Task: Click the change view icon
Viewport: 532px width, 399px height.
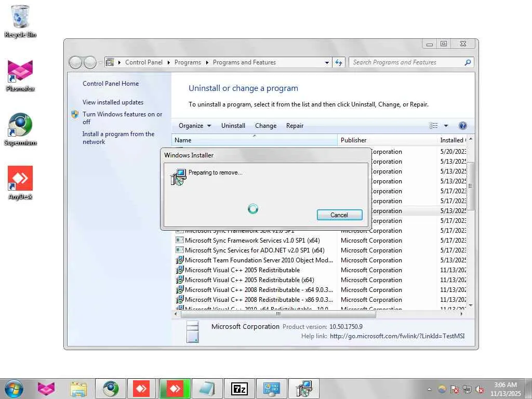Action: [434, 126]
